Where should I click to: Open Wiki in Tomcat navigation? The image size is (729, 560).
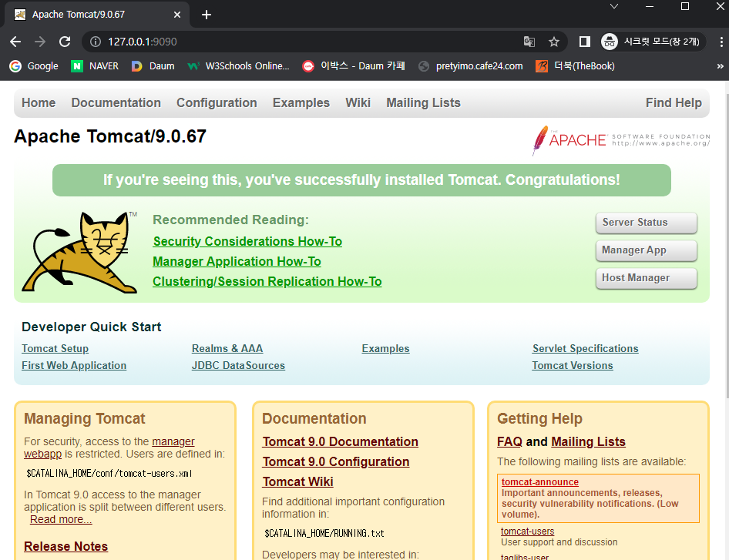point(358,102)
